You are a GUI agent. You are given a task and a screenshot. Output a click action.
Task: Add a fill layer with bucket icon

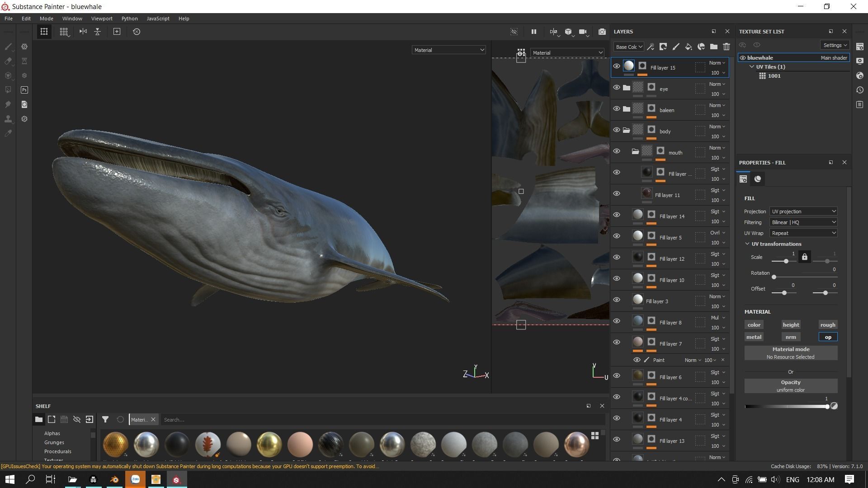[x=689, y=47]
